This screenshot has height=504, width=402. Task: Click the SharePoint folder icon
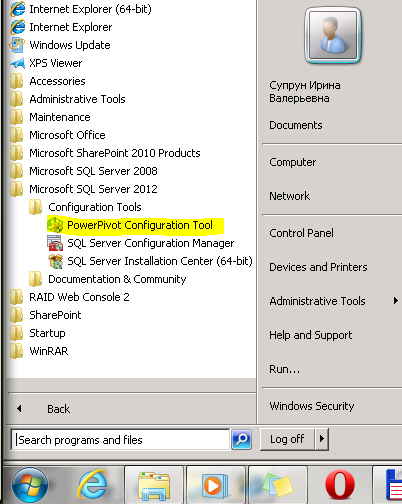click(16, 315)
